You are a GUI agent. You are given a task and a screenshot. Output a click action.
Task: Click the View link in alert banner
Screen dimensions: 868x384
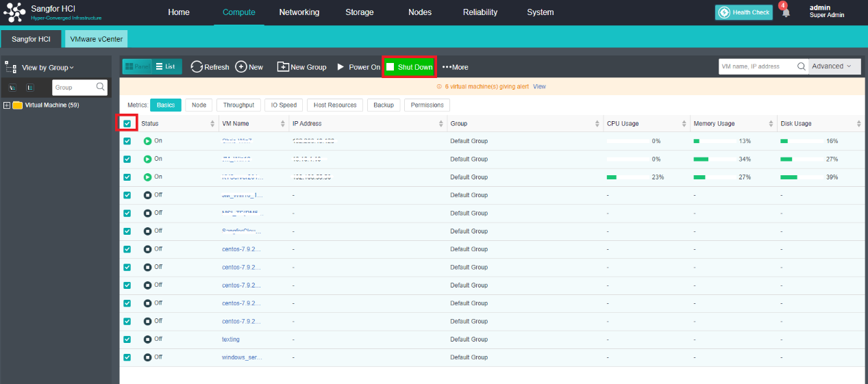(x=539, y=87)
